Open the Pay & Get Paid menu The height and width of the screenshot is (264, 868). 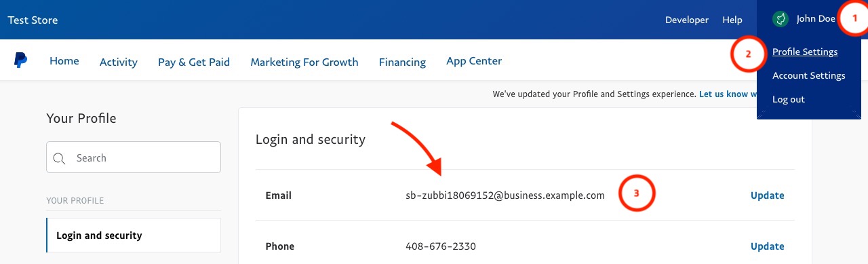pyautogui.click(x=194, y=62)
